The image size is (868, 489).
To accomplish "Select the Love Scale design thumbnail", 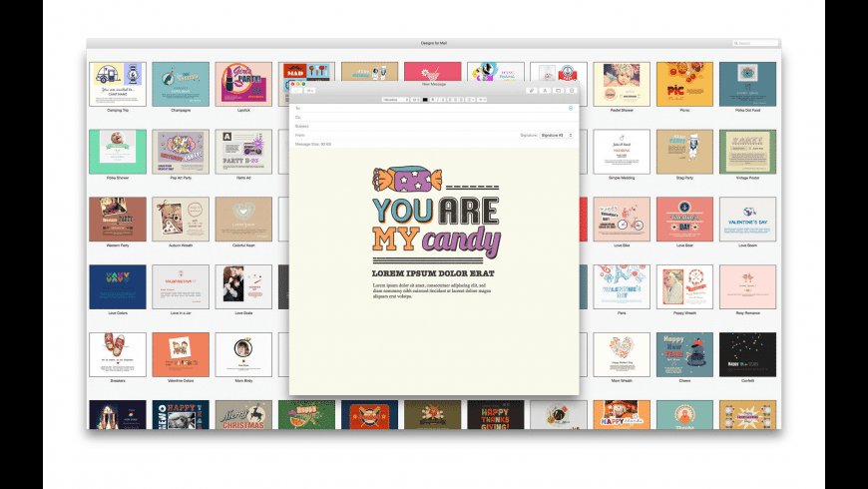I will (243, 286).
